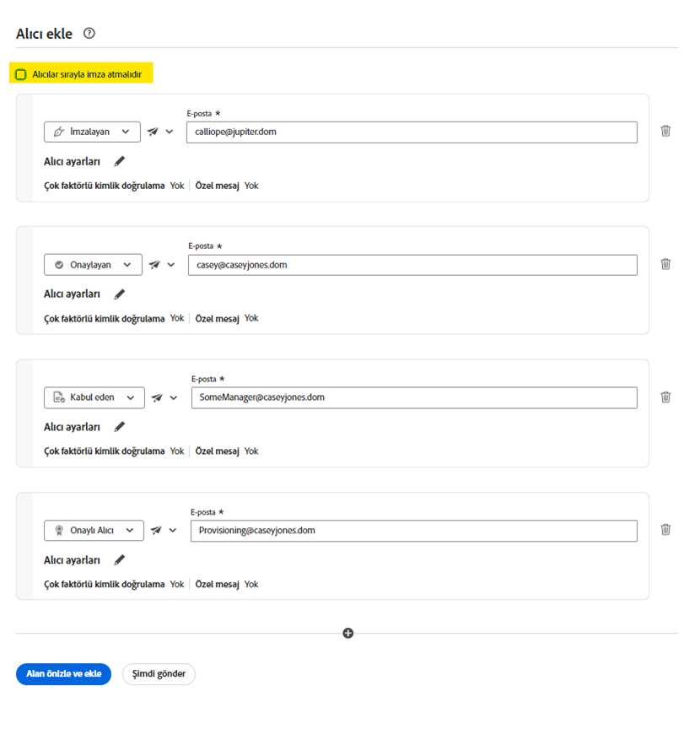This screenshot has height=756, width=700.
Task: Open delivery method dropdown for Provisioning recipient
Action: (164, 531)
